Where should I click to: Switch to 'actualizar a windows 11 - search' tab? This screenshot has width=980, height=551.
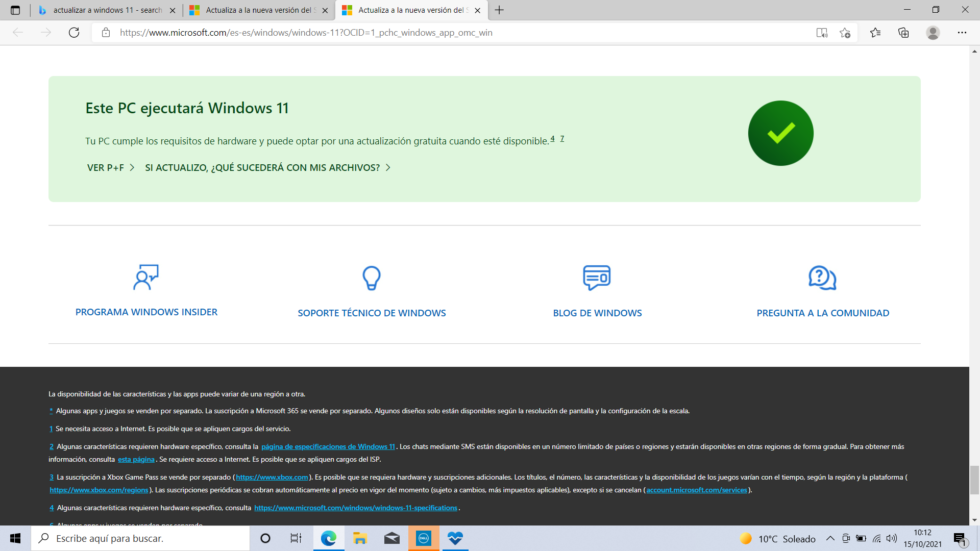click(108, 10)
